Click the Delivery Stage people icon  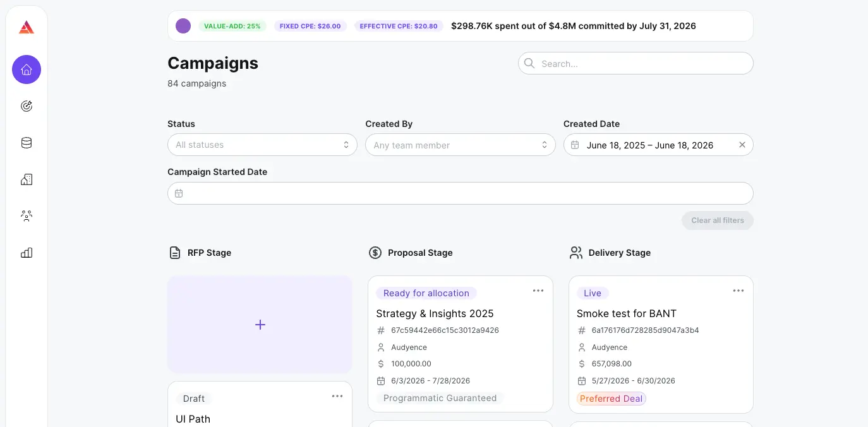tap(576, 253)
